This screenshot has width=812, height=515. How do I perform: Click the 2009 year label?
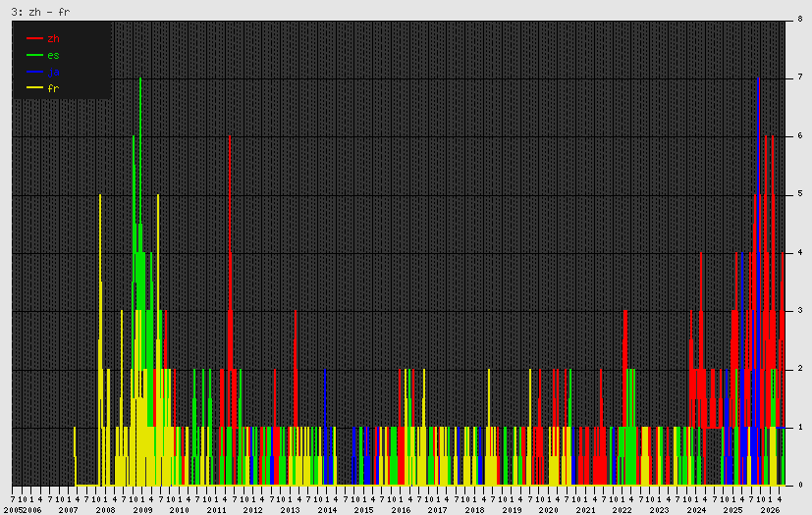point(142,510)
